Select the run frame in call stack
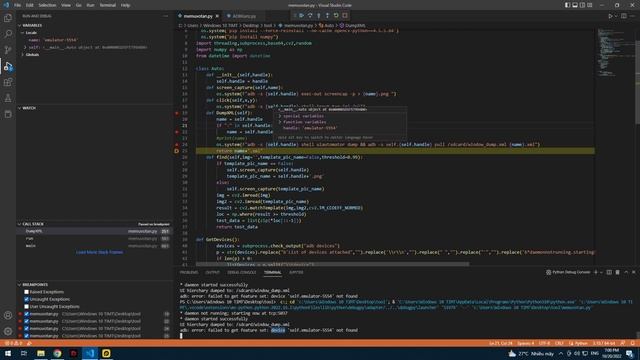Viewport: 640px width, 360px height. [x=94, y=238]
